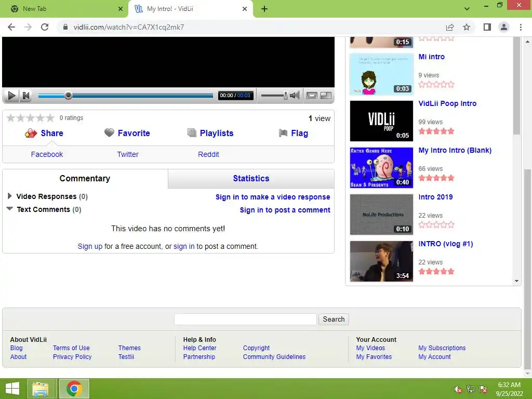
Task: Open Privacy Policy
Action: coord(72,357)
